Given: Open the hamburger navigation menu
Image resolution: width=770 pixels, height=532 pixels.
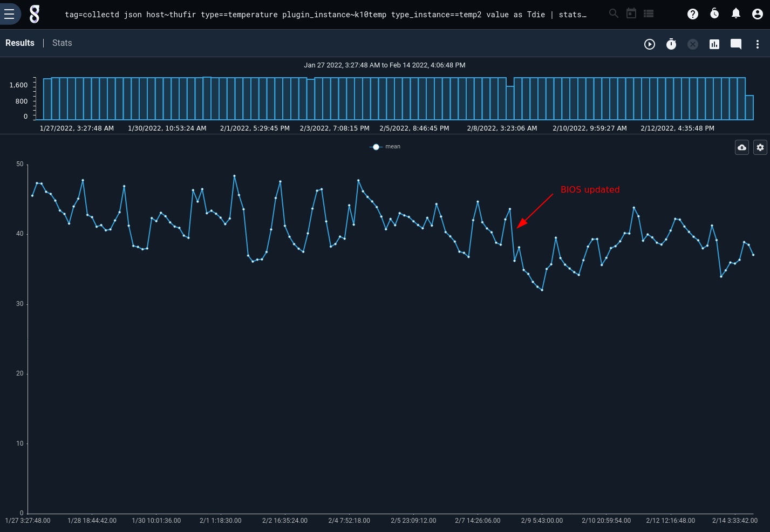Looking at the screenshot, I should [x=9, y=14].
